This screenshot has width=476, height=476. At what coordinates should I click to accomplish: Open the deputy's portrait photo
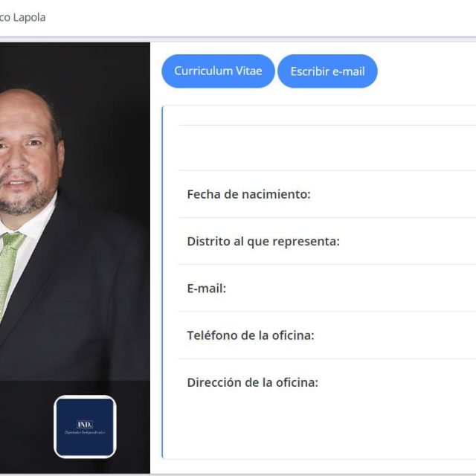(74, 257)
